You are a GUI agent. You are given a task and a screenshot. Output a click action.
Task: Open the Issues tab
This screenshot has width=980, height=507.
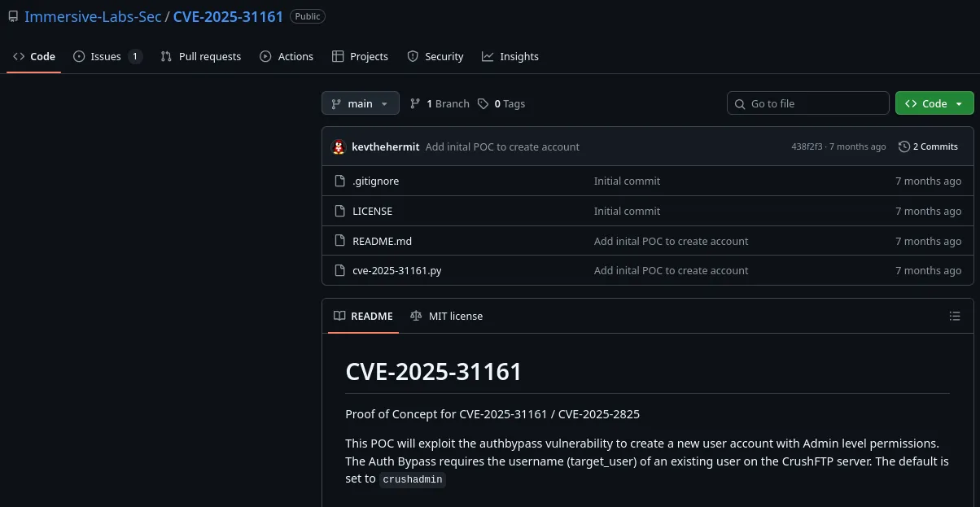(x=106, y=57)
